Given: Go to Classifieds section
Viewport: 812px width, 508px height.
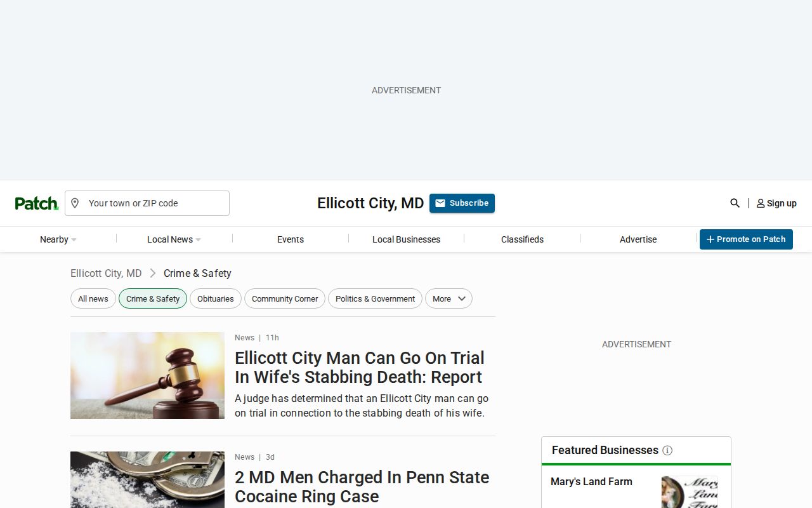Looking at the screenshot, I should [522, 239].
